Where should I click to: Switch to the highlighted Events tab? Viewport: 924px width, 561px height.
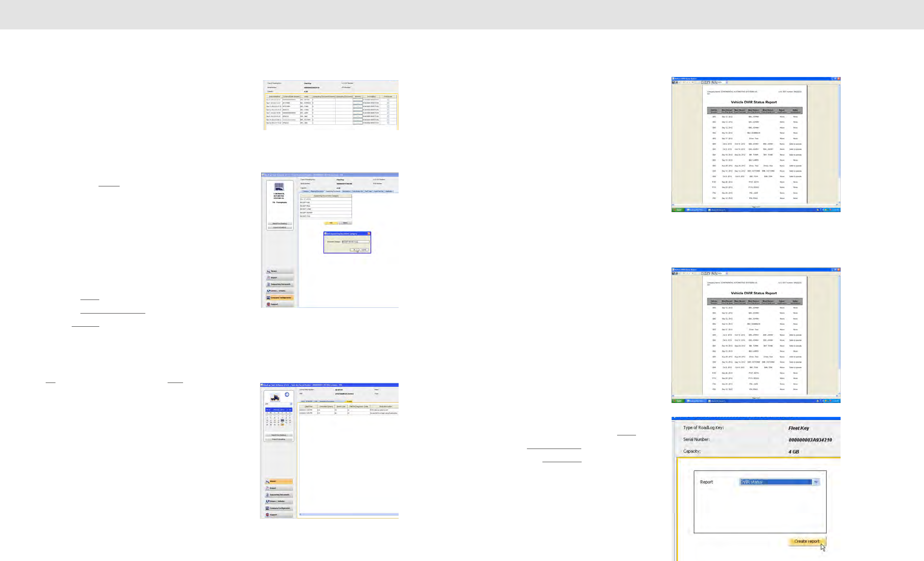349,401
